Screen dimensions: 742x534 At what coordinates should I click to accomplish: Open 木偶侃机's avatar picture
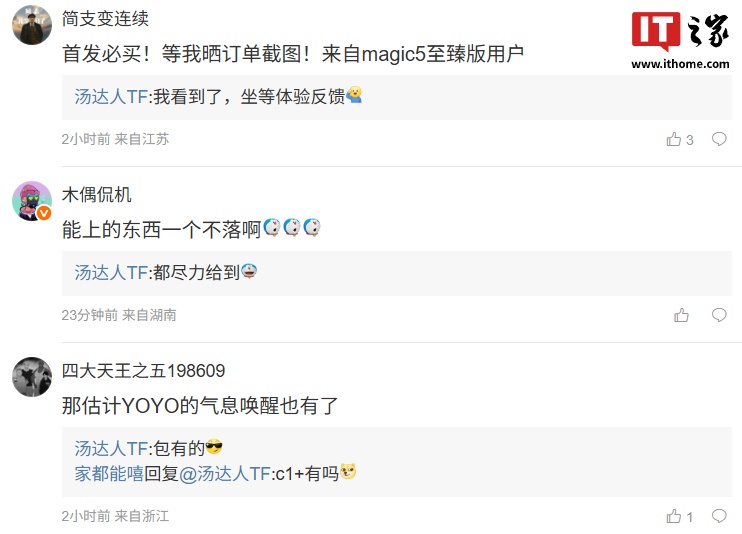pyautogui.click(x=32, y=201)
